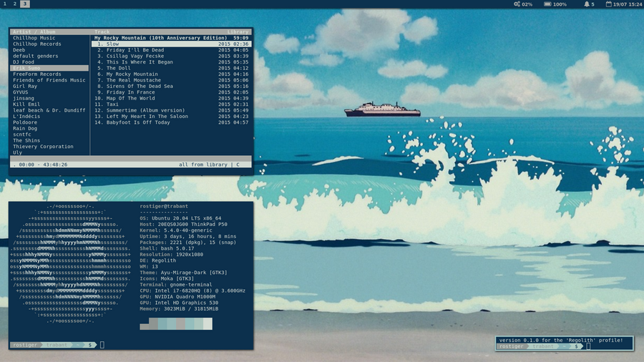This screenshot has width=644, height=362.
Task: Open the notification bell icon
Action: (x=585, y=4)
